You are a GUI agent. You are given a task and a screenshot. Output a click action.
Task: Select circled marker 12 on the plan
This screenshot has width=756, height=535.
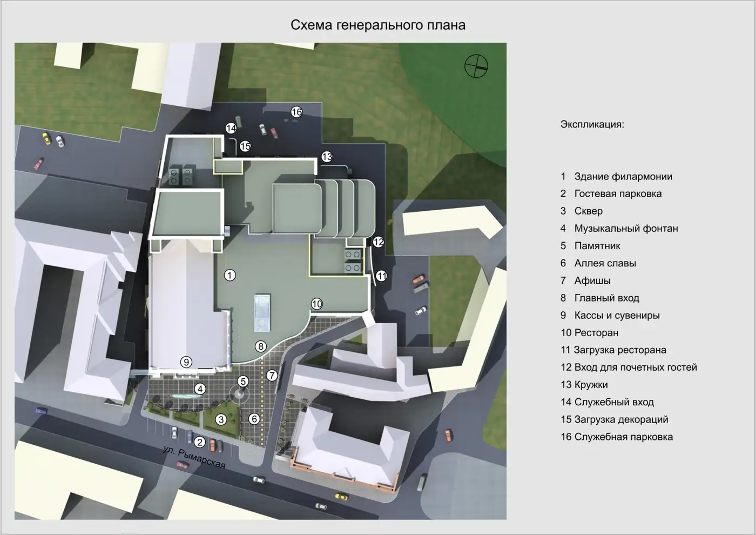(379, 242)
